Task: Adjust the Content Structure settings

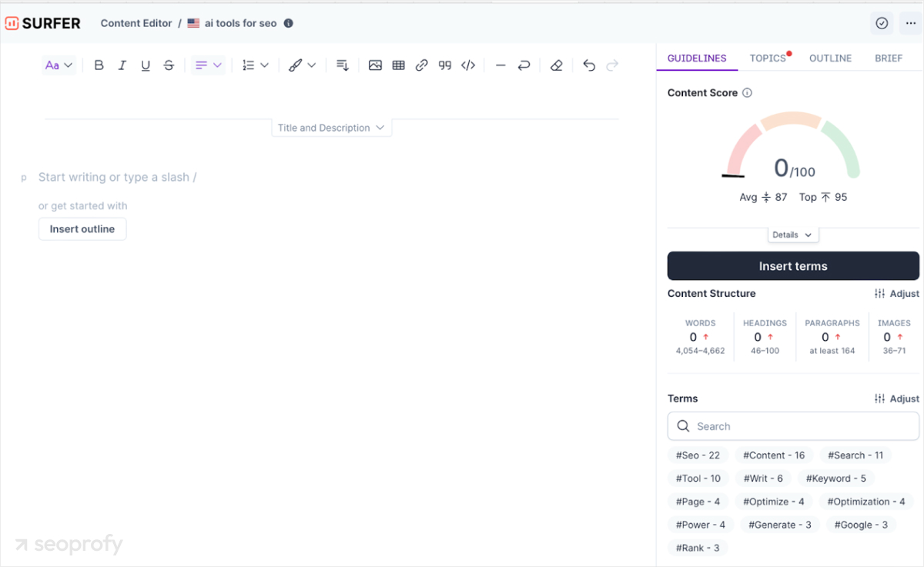Action: (x=897, y=294)
